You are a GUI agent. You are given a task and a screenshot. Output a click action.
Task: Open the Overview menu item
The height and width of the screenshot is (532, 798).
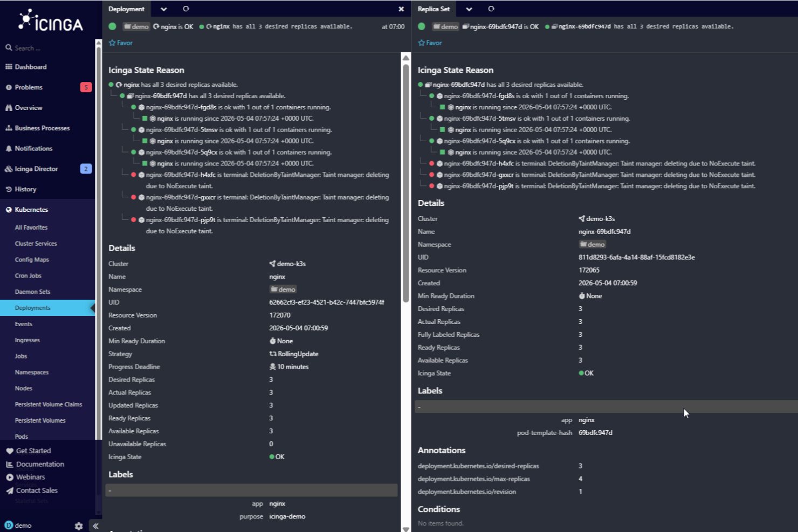(29, 108)
